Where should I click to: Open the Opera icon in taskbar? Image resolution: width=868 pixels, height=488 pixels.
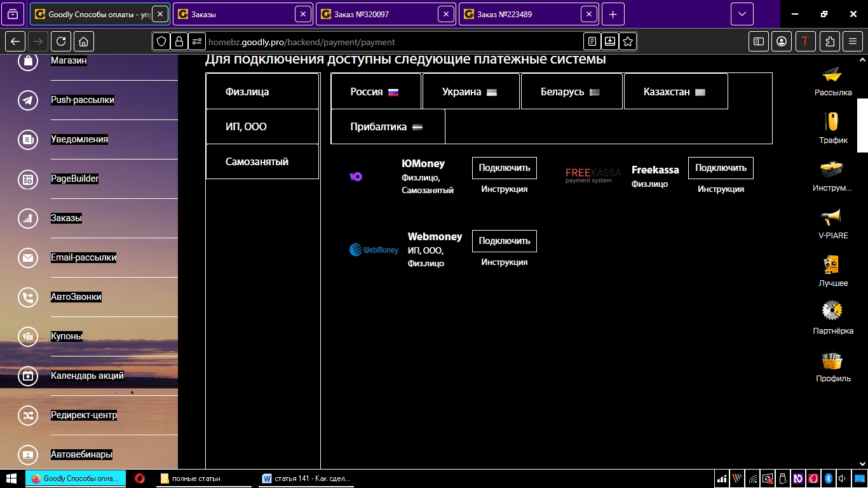[140, 478]
